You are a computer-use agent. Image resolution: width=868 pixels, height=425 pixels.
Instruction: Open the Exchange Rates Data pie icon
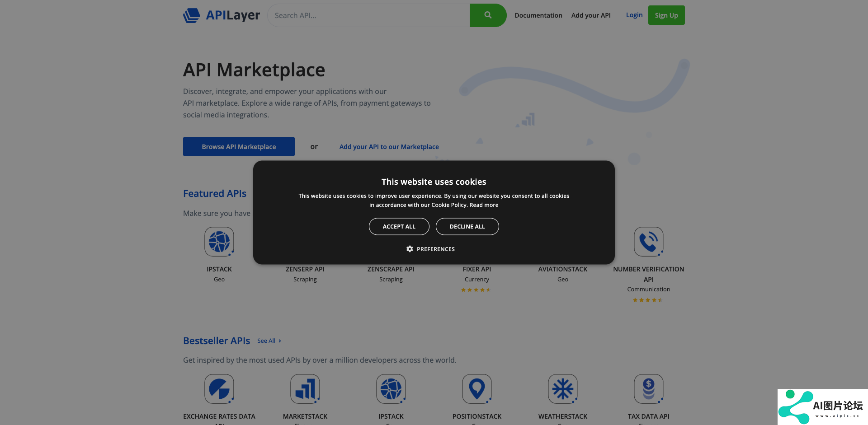[219, 389]
